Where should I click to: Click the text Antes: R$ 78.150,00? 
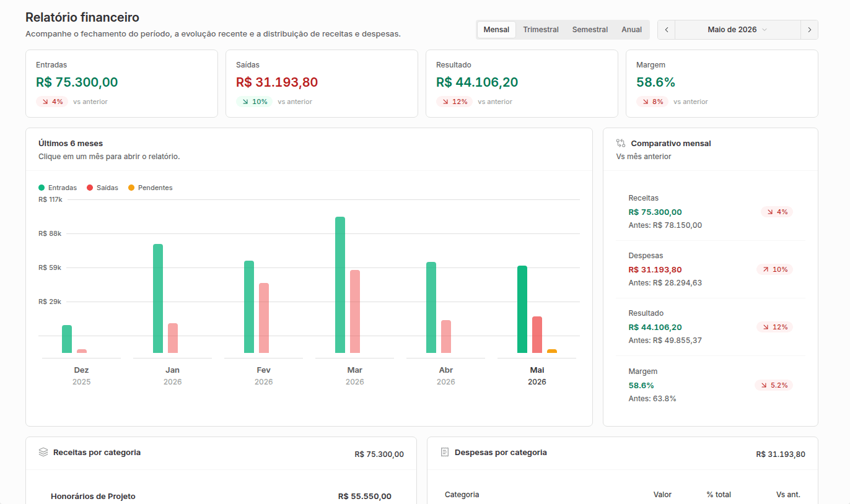665,225
